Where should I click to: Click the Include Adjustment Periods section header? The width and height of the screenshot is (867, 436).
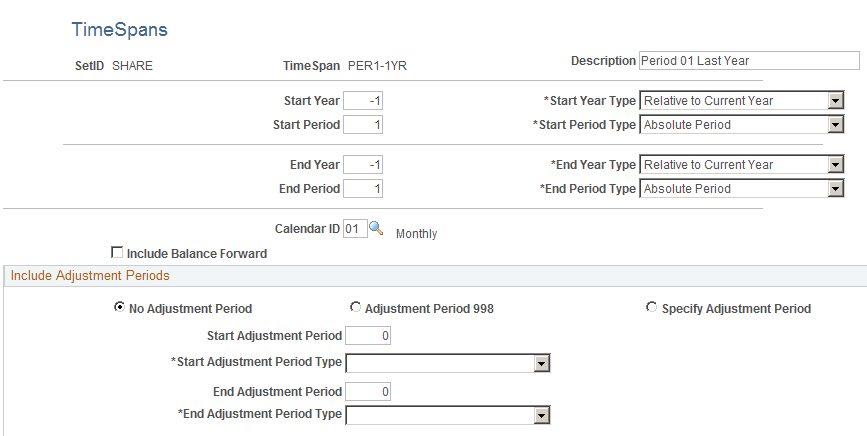pyautogui.click(x=89, y=275)
